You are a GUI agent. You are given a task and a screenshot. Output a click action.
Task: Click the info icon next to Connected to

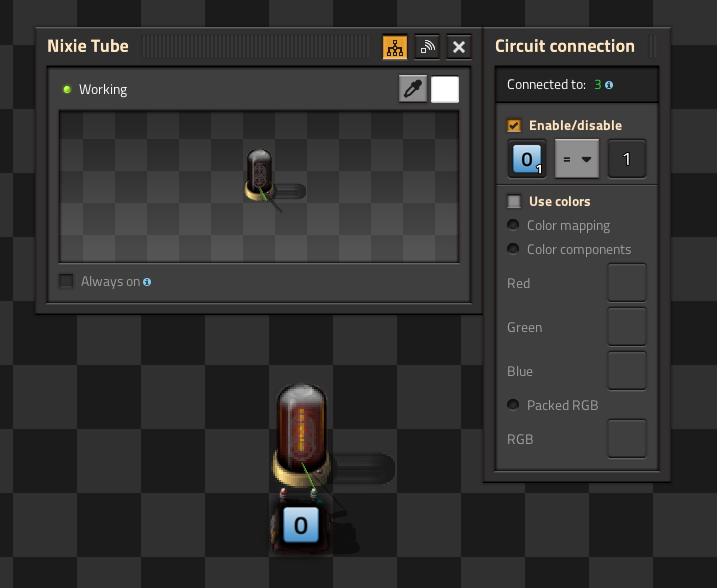(x=609, y=85)
